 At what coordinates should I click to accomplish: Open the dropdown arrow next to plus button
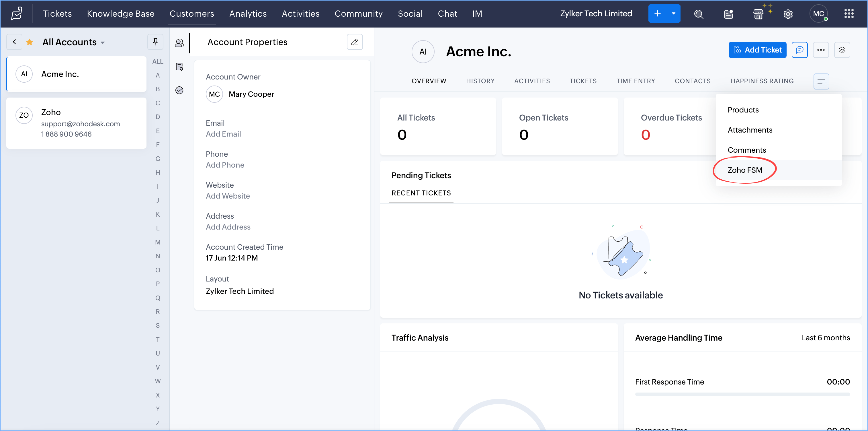pyautogui.click(x=673, y=14)
